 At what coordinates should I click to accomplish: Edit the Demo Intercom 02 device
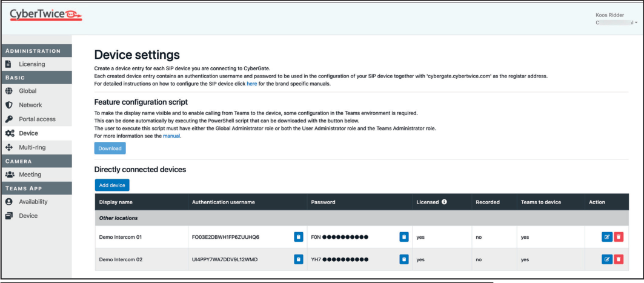click(607, 259)
